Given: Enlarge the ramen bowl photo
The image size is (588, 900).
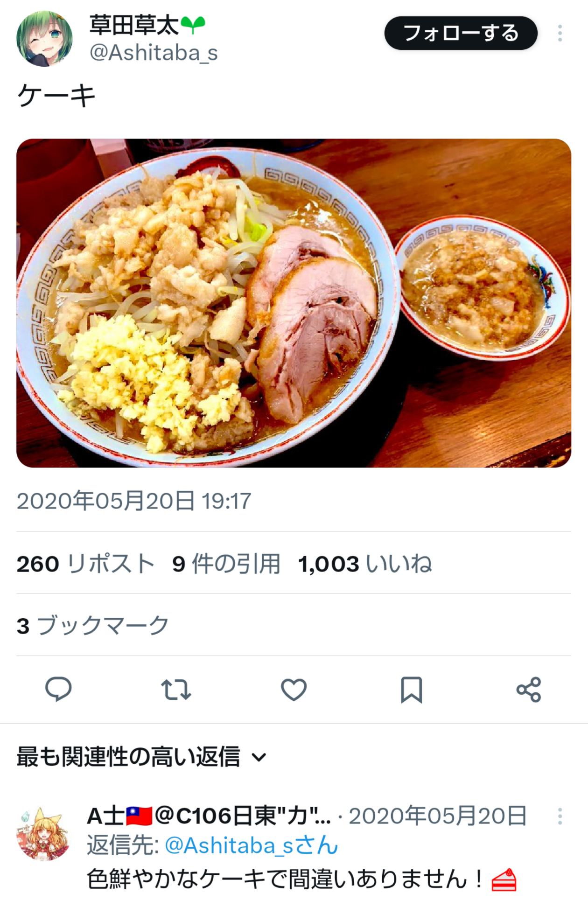Looking at the screenshot, I should point(294,303).
